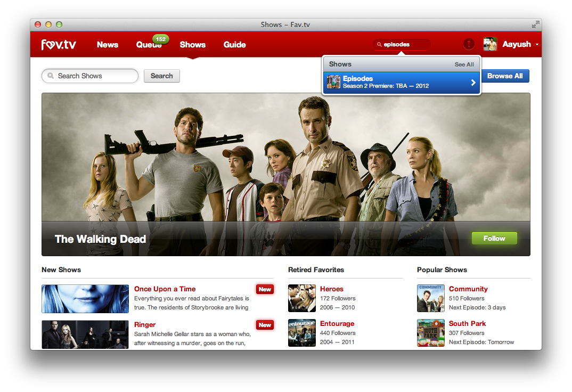
Task: Click the arrow chevron on Episodes result
Action: click(473, 83)
